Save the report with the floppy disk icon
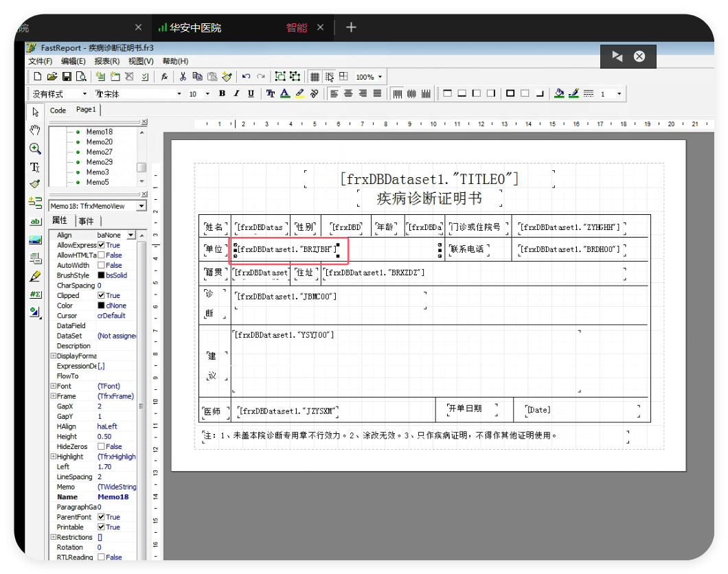 point(67,77)
